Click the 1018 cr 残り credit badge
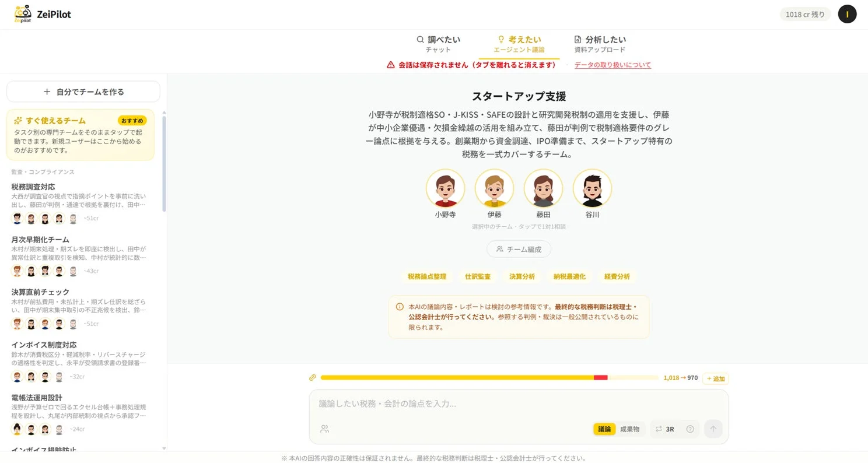 [805, 14]
